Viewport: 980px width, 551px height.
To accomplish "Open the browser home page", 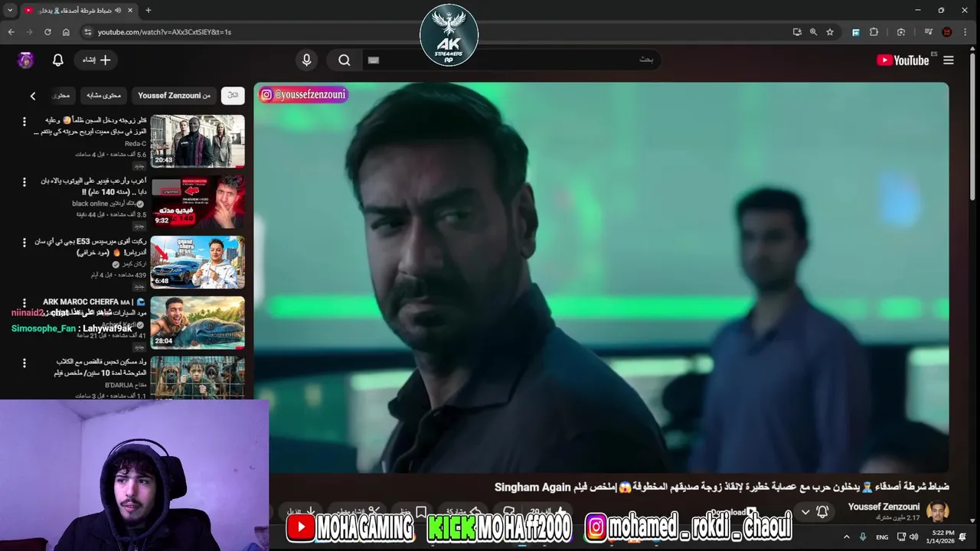I will [x=66, y=32].
